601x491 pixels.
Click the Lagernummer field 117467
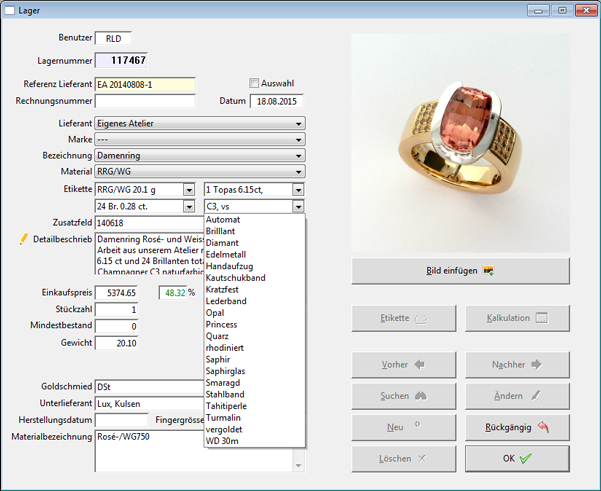[x=121, y=61]
